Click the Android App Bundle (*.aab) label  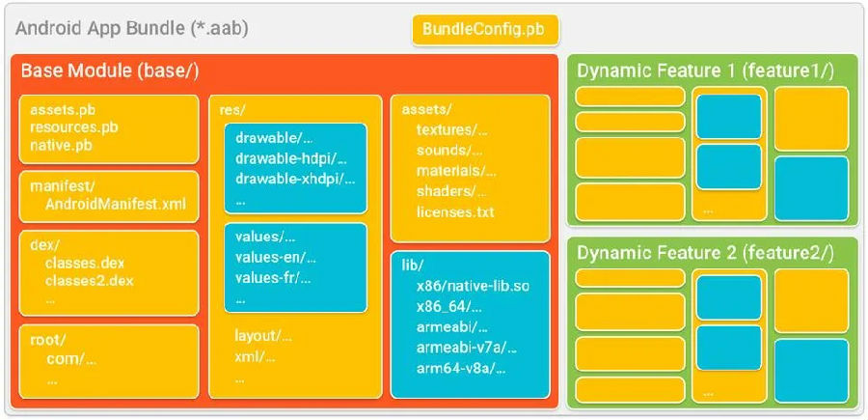(132, 29)
